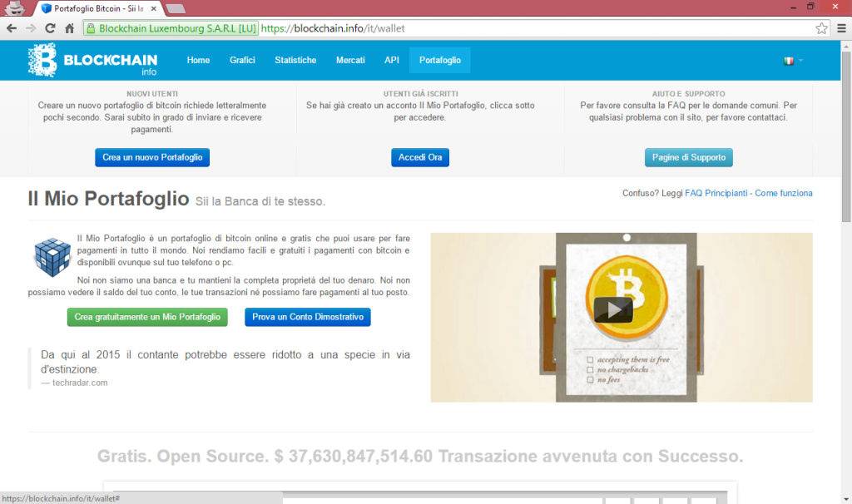This screenshot has width=852, height=504.
Task: Click the blue cube wallet icon
Action: coord(52,257)
